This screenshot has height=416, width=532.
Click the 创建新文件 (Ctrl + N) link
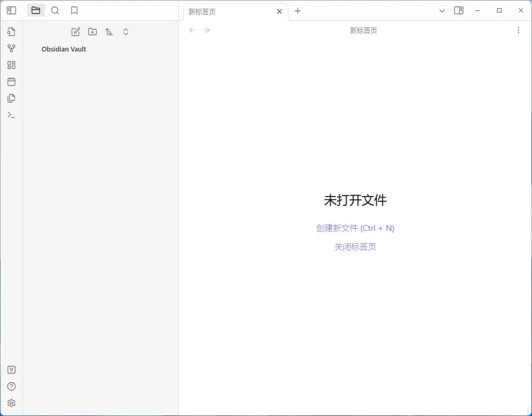pyautogui.click(x=355, y=228)
